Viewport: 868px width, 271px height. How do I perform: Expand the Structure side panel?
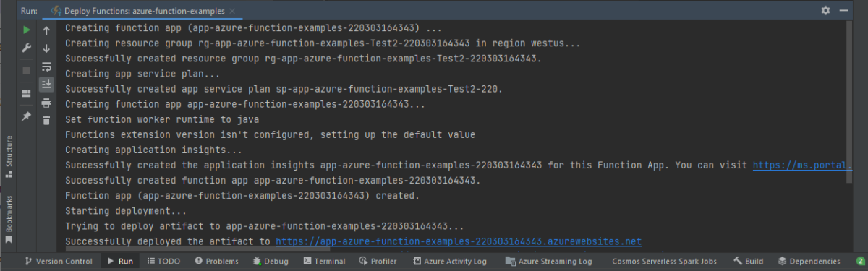pyautogui.click(x=9, y=151)
